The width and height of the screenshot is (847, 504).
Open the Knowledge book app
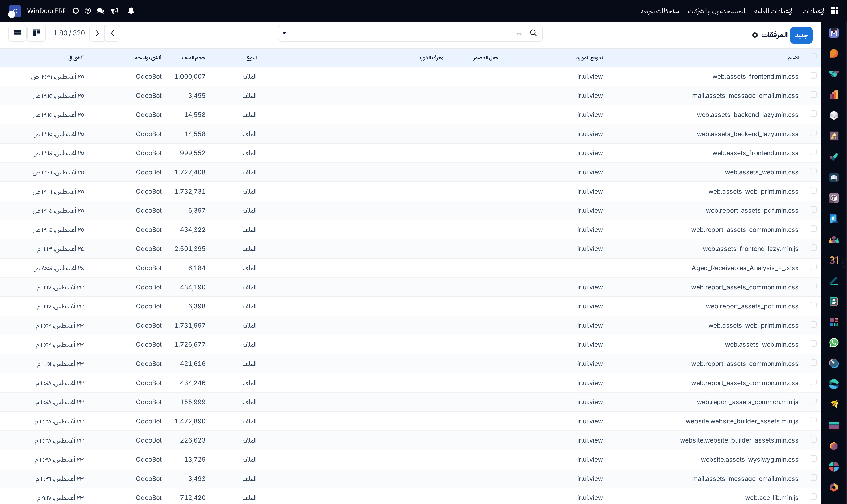[x=834, y=177]
